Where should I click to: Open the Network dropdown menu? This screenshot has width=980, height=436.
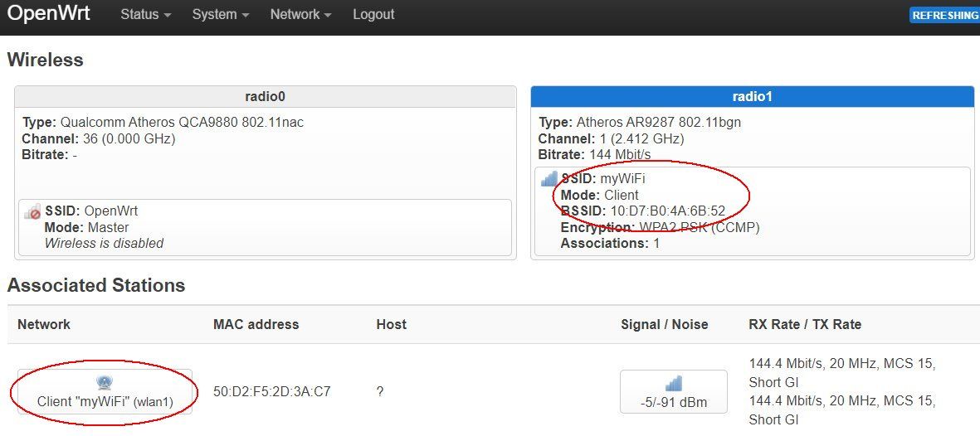pyautogui.click(x=300, y=15)
